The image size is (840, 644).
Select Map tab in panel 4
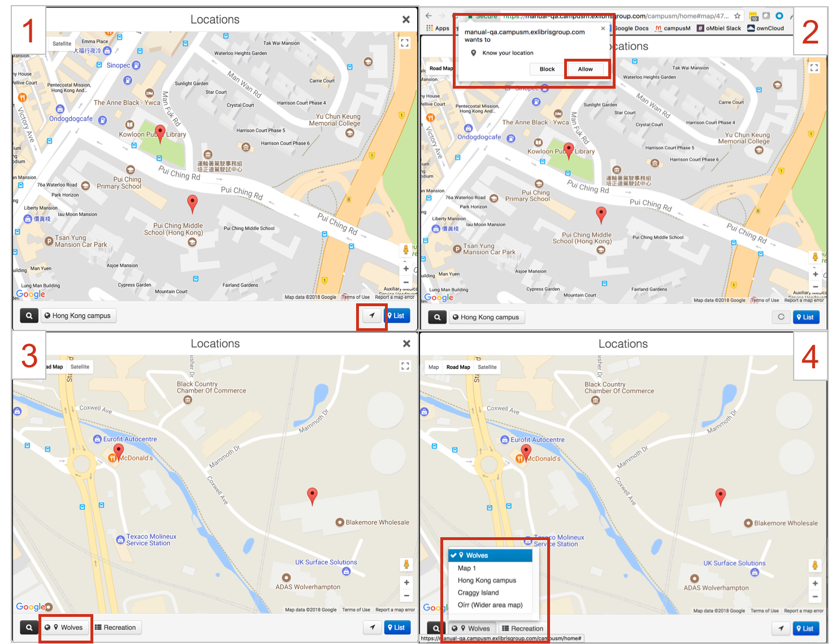click(434, 367)
